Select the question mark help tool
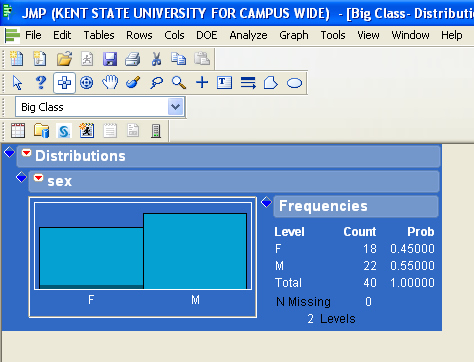Viewport: 474px width, 362px height. [41, 83]
